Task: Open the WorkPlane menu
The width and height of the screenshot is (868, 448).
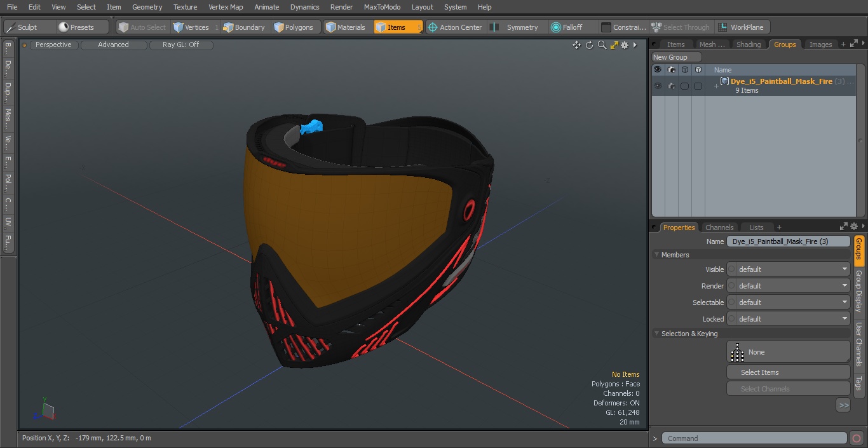Action: point(742,27)
